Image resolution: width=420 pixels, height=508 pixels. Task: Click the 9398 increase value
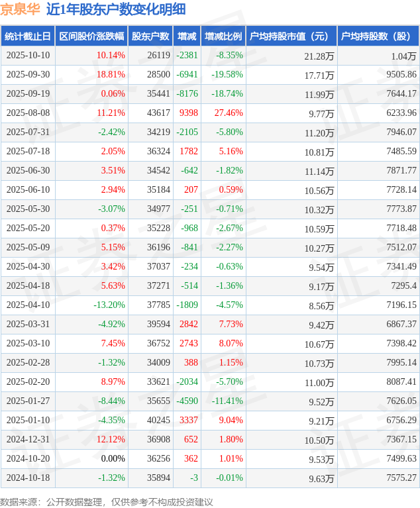pyautogui.click(x=188, y=113)
